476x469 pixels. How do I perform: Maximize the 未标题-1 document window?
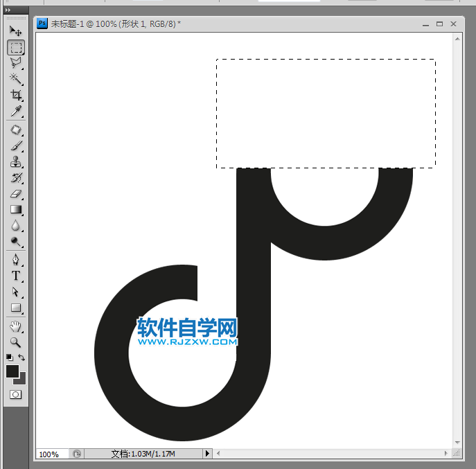[x=439, y=24]
